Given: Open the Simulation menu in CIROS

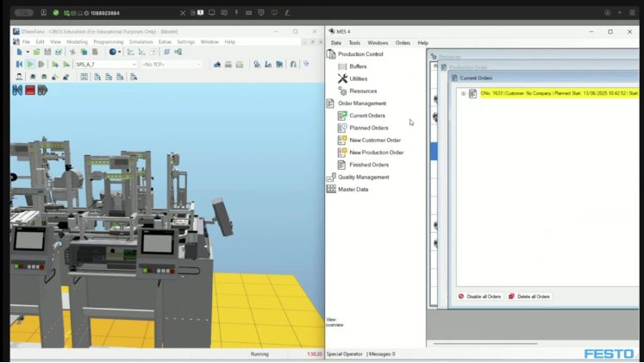Looking at the screenshot, I should tap(141, 41).
